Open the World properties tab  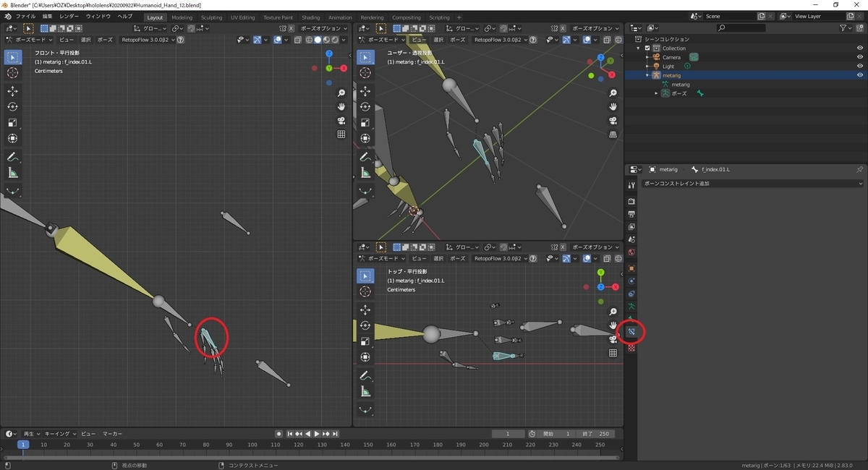631,252
